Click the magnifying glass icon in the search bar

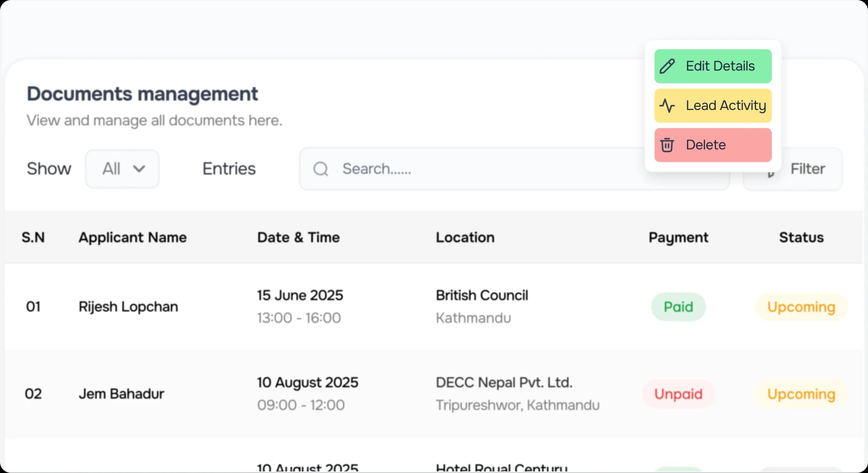click(x=321, y=169)
